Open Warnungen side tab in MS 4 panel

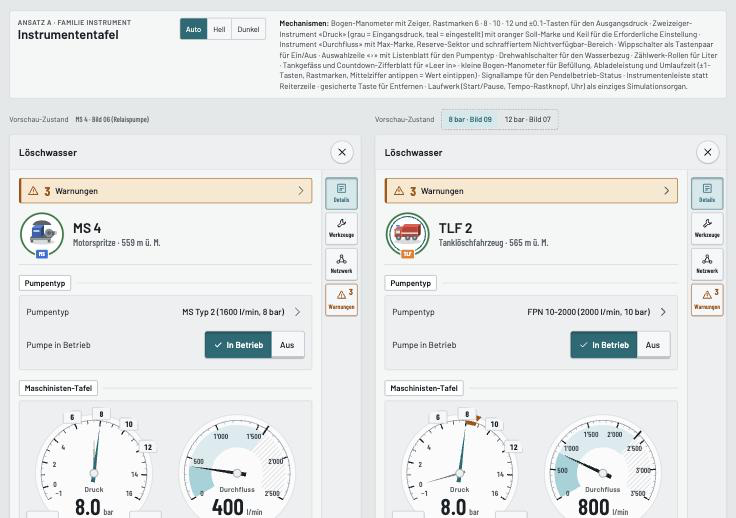pyautogui.click(x=342, y=300)
